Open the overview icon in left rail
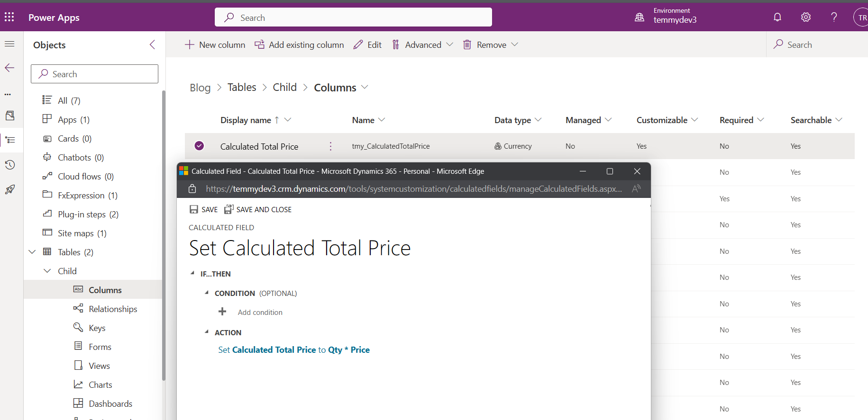Screen dimensions: 868x420 tap(10, 116)
